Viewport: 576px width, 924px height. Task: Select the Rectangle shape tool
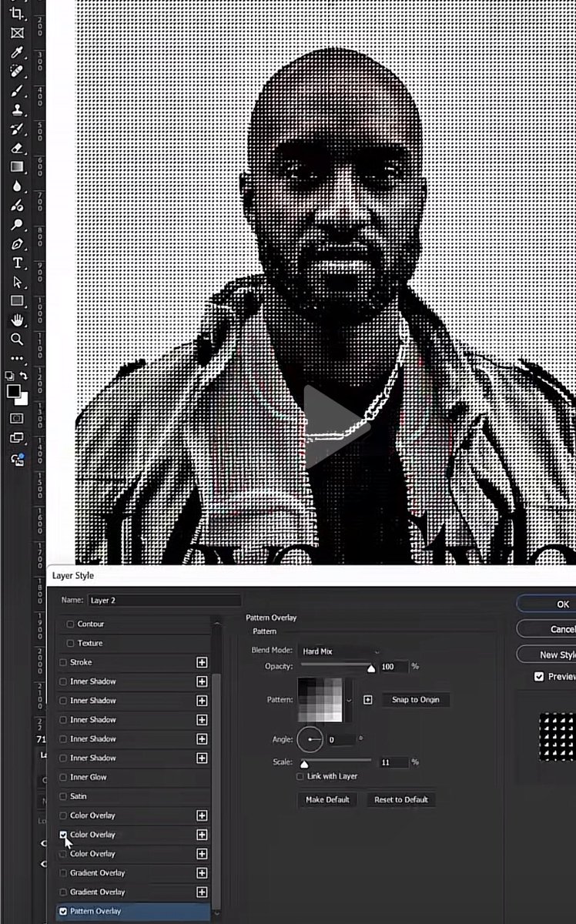click(17, 301)
